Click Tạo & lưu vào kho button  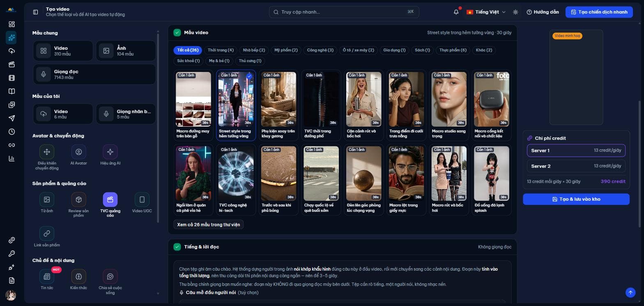coord(576,199)
